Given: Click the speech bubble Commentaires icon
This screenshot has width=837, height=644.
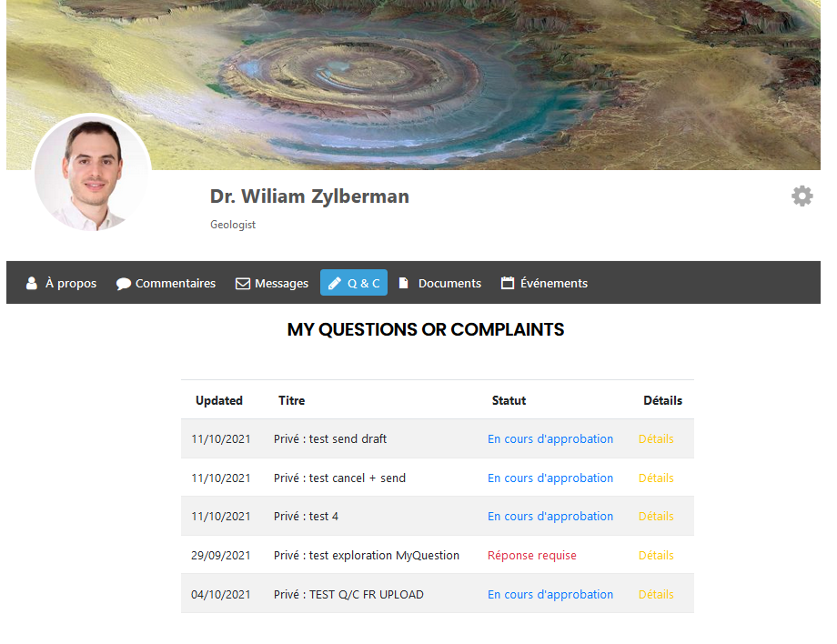Looking at the screenshot, I should coord(124,283).
